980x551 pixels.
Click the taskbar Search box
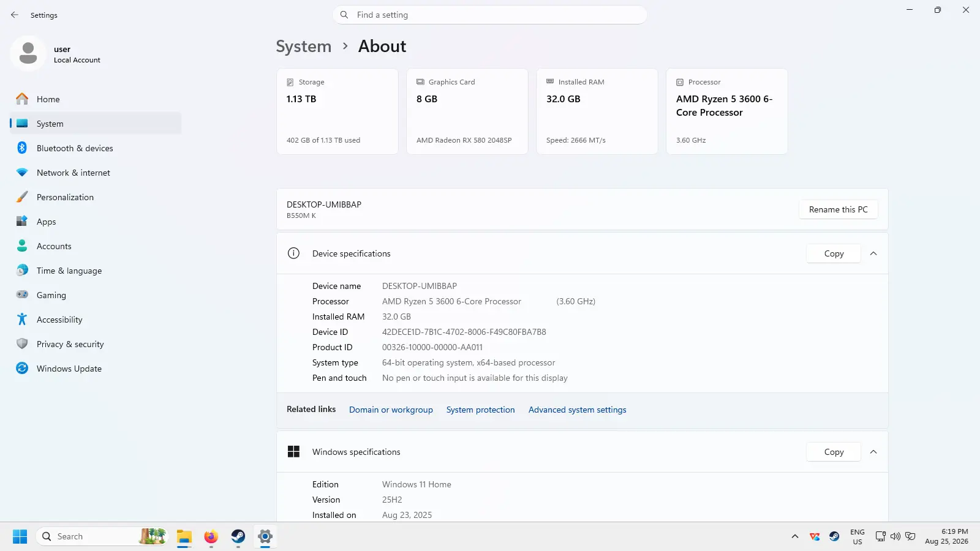(x=101, y=536)
